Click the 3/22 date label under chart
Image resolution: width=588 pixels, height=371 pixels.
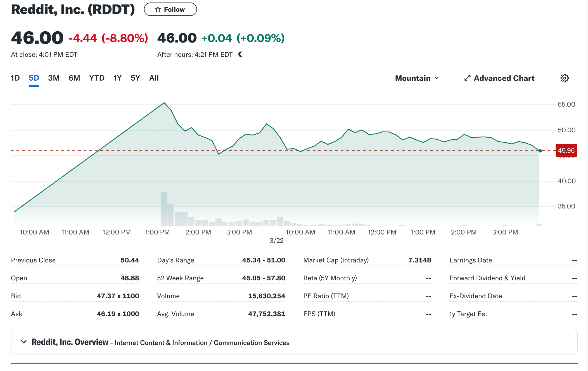click(276, 241)
